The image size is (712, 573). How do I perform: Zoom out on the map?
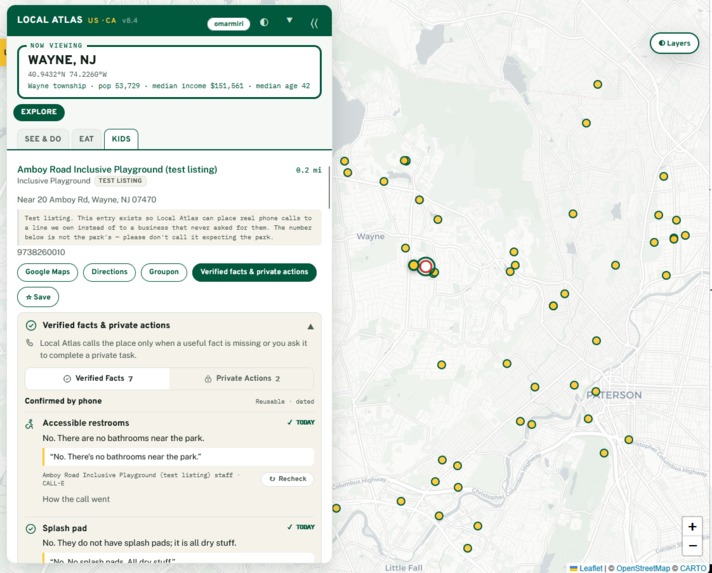tap(692, 545)
